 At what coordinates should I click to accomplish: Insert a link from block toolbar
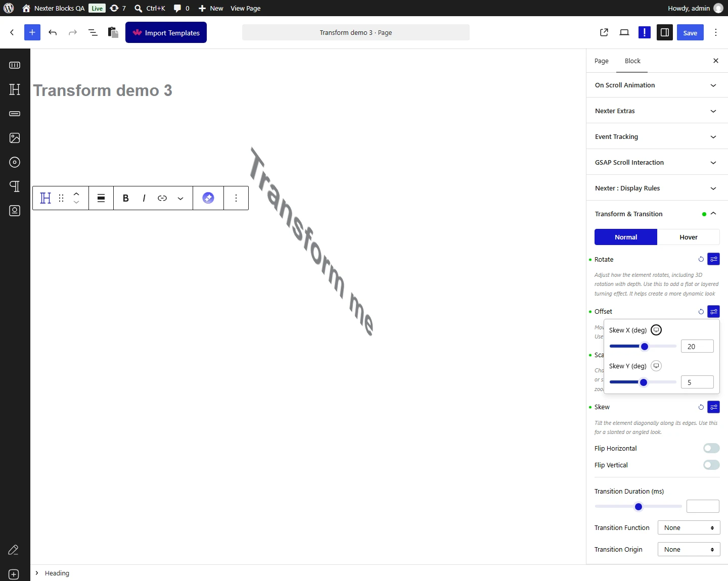coord(162,198)
